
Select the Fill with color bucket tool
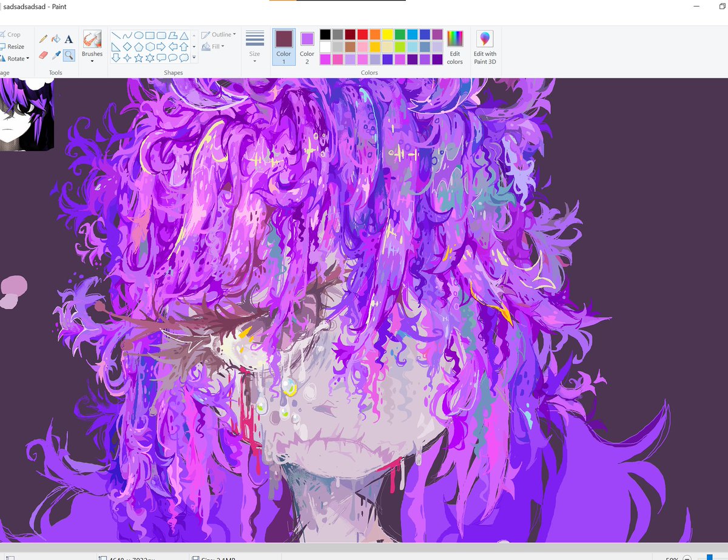[56, 38]
